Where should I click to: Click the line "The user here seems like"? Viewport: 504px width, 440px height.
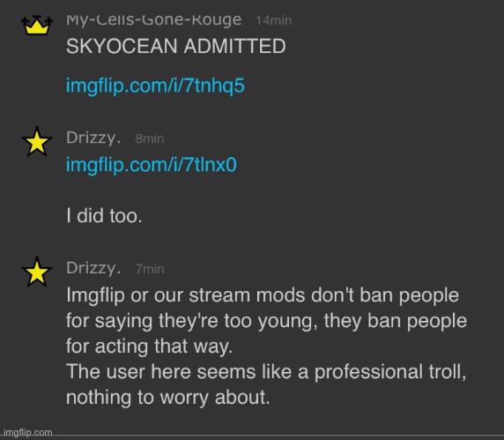tap(266, 372)
